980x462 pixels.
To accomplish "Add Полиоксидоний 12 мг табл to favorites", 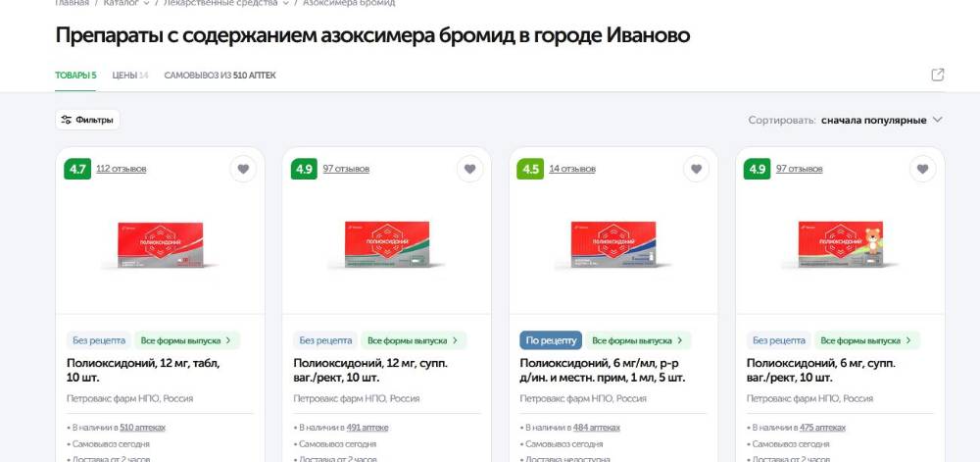I will pos(243,169).
